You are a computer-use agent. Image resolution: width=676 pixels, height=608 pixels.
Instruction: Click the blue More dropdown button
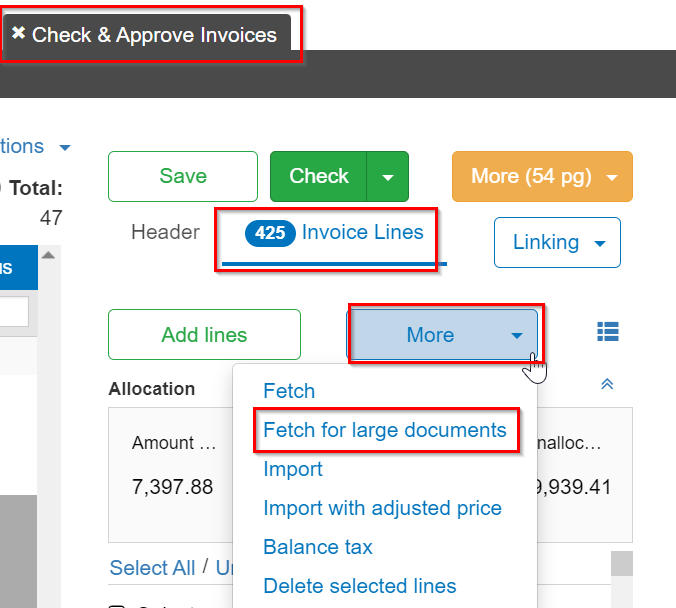click(442, 335)
